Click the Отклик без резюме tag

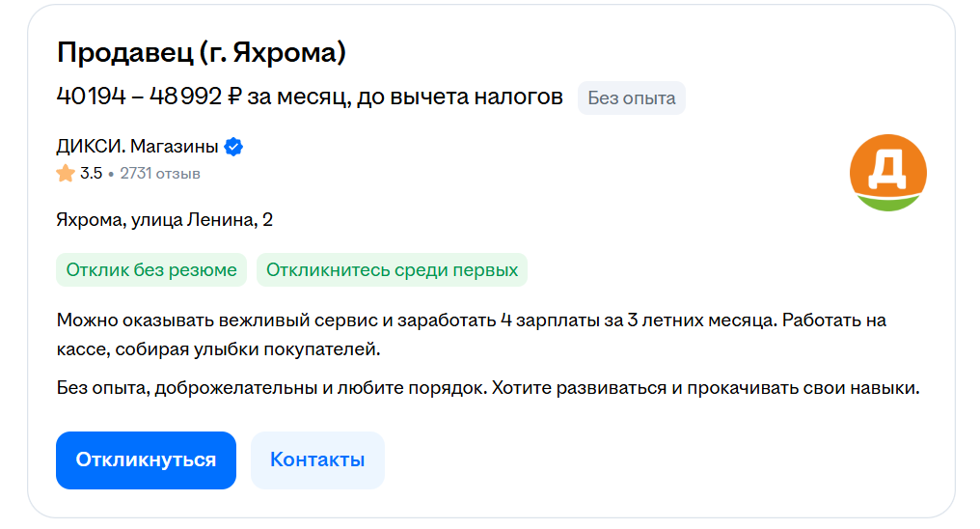point(151,270)
